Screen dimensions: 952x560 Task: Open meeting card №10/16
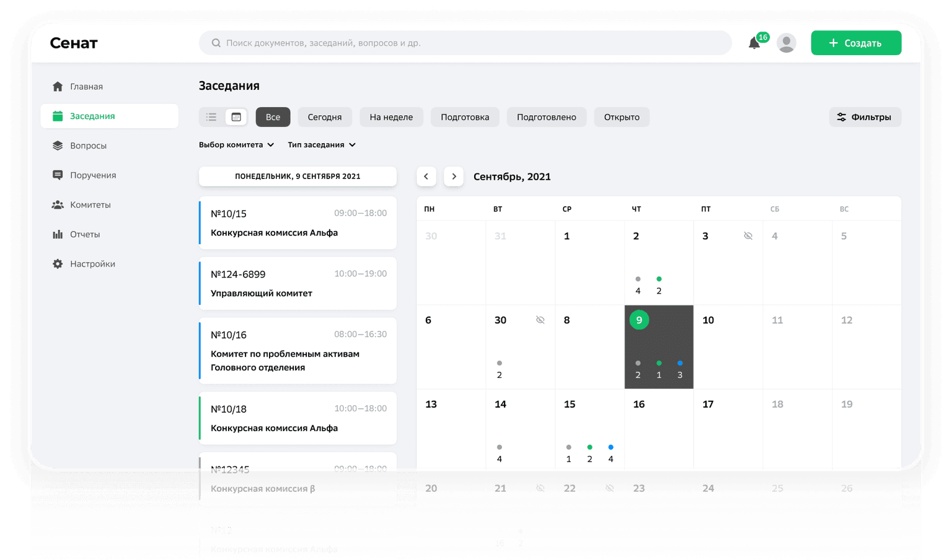297,351
